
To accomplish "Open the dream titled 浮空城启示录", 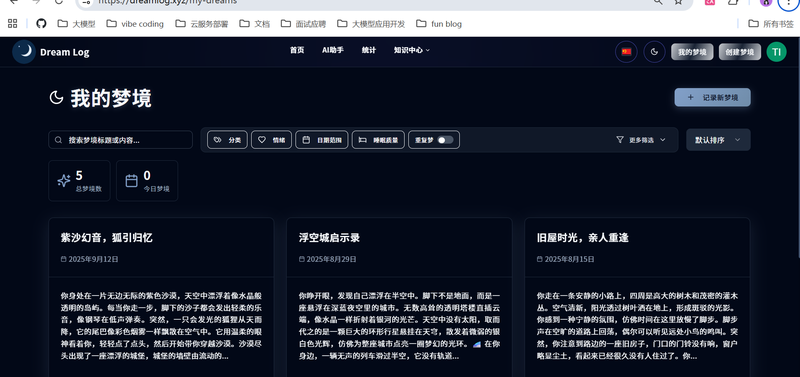I will click(329, 238).
